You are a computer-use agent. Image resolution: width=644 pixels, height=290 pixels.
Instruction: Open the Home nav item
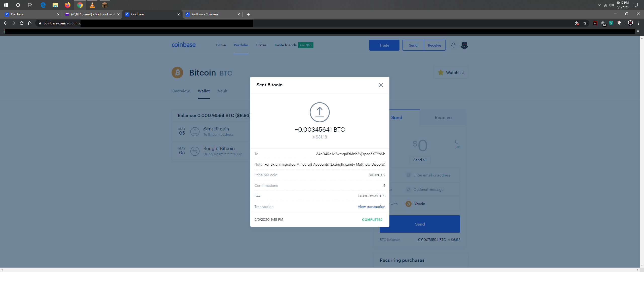point(221,45)
